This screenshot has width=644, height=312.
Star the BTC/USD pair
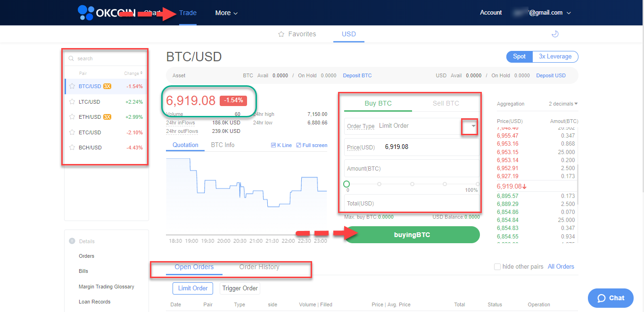(72, 86)
